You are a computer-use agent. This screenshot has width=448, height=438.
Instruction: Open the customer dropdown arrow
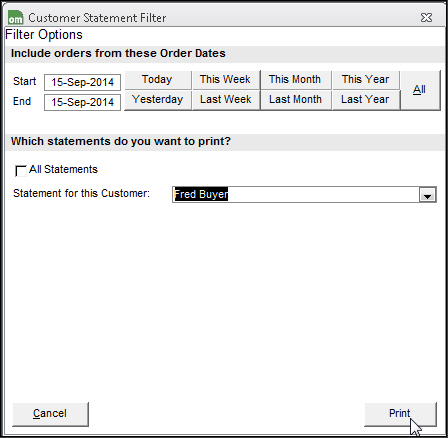pyautogui.click(x=427, y=195)
